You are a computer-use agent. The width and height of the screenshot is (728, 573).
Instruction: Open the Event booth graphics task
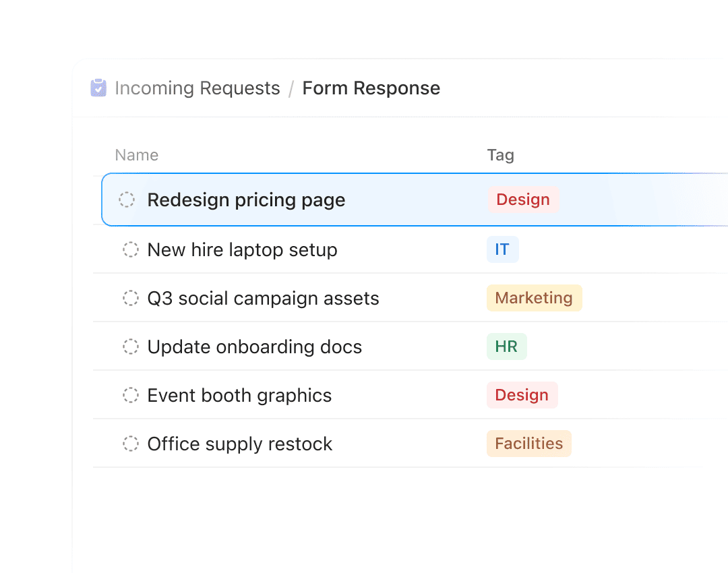pos(239,396)
